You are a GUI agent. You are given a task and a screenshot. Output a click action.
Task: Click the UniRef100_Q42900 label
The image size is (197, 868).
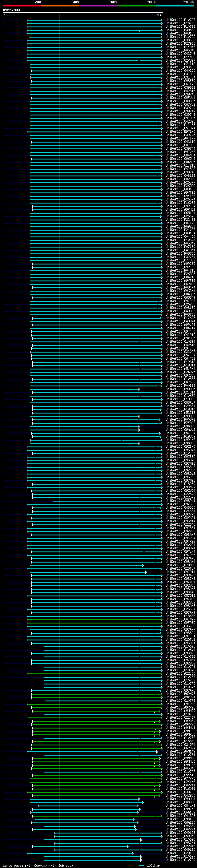tap(180, 795)
